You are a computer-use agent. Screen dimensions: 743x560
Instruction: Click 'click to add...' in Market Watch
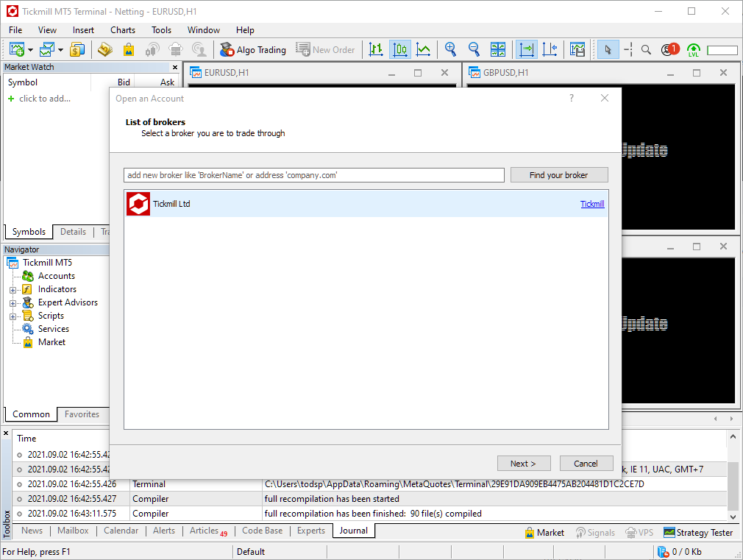pos(45,99)
